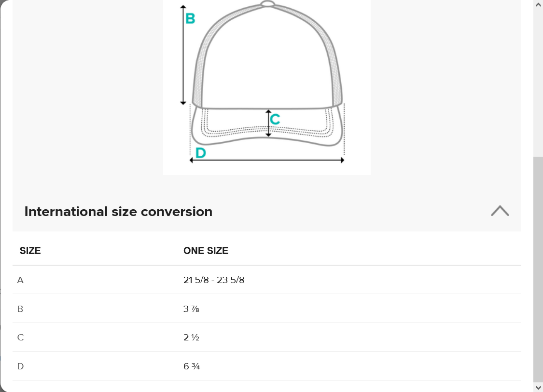This screenshot has width=543, height=392.
Task: Select row C label in the table
Action: [x=20, y=338]
